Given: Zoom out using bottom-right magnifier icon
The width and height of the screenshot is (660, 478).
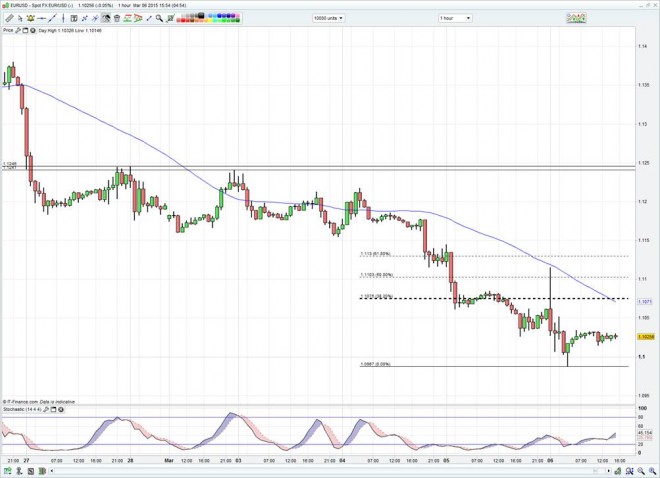Looking at the screenshot, I should pos(643,470).
